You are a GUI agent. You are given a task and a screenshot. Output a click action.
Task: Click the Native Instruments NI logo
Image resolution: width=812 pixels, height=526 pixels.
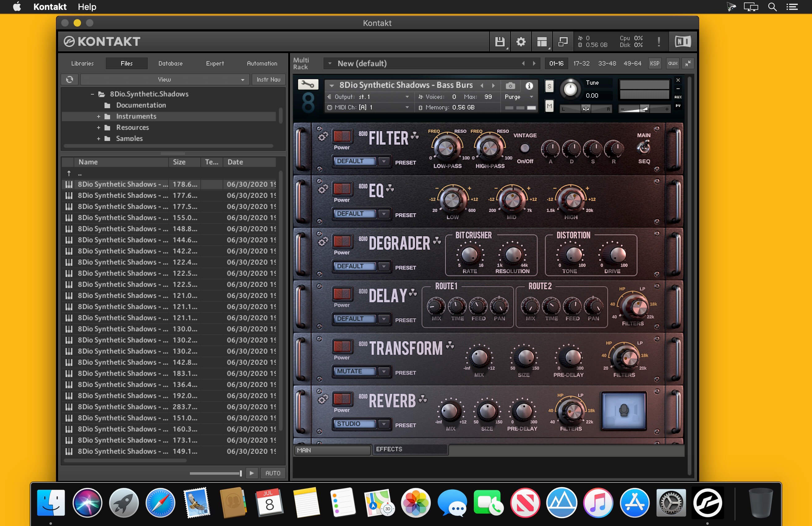(683, 42)
